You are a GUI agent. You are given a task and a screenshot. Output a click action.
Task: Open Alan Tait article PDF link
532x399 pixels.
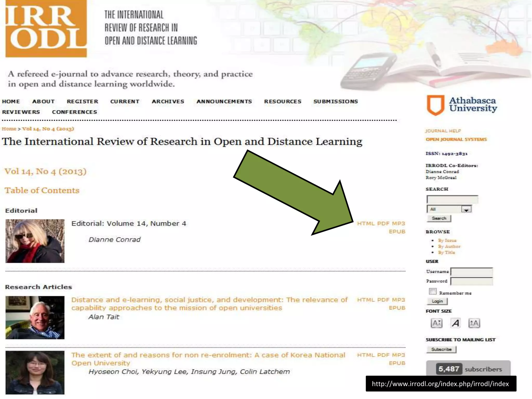[x=383, y=300]
